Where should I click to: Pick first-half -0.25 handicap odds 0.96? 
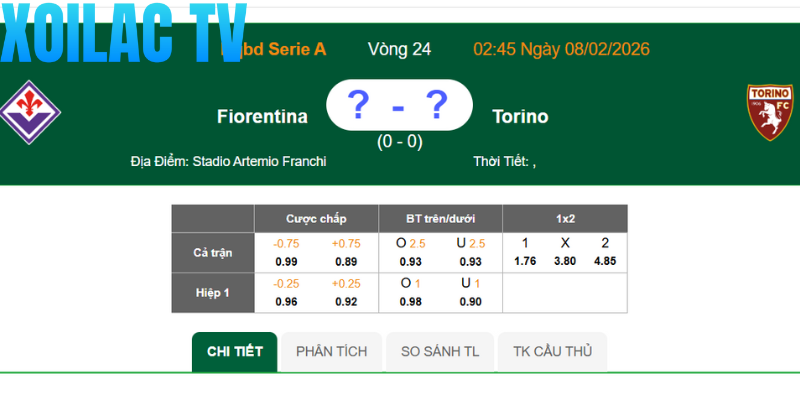pyautogui.click(x=286, y=301)
